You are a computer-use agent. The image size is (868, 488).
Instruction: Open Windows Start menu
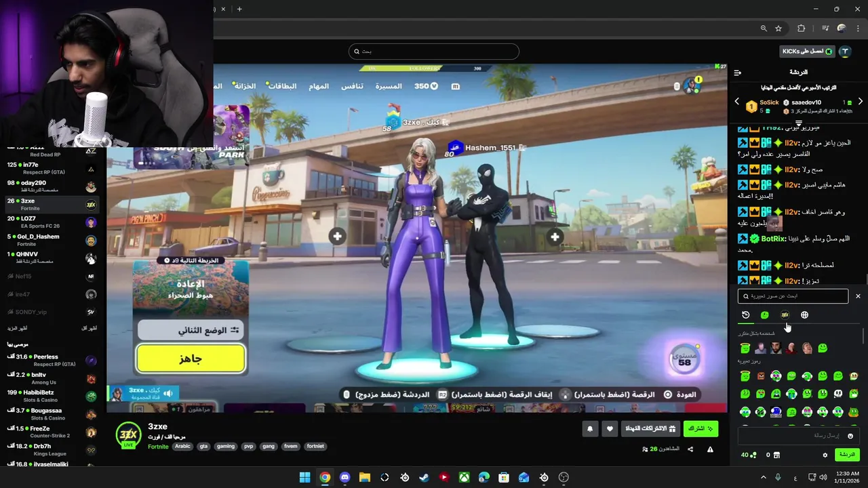305,477
